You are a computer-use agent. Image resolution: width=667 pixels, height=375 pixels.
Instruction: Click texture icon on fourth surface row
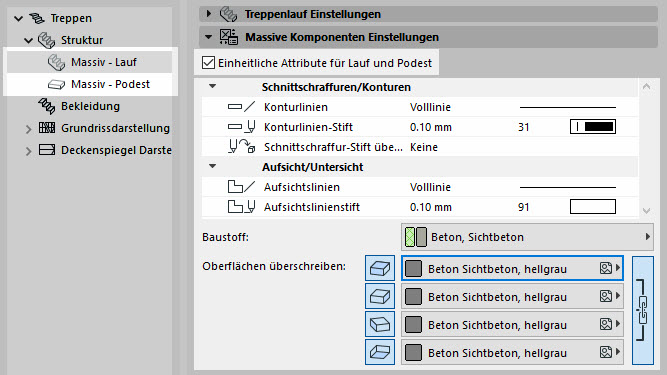click(x=606, y=352)
